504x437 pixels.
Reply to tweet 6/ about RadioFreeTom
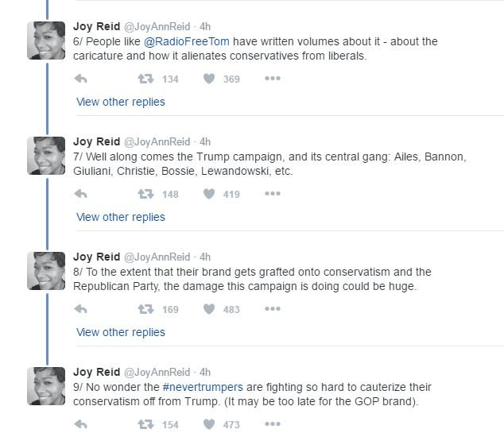pos(80,79)
